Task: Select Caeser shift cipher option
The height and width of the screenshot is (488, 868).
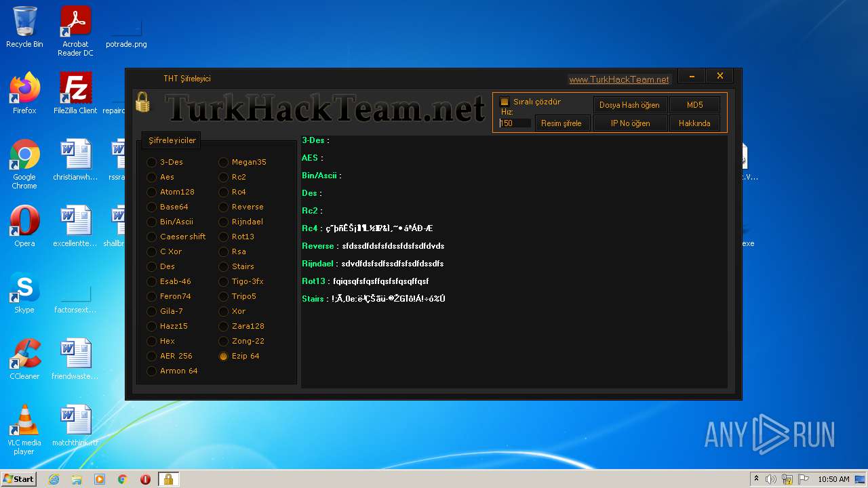Action: point(151,237)
